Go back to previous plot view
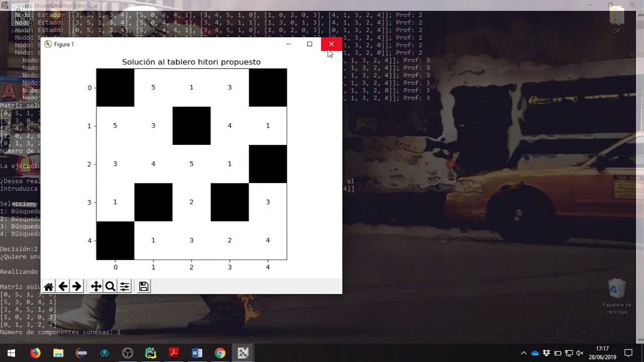644x362 pixels. pos(62,287)
